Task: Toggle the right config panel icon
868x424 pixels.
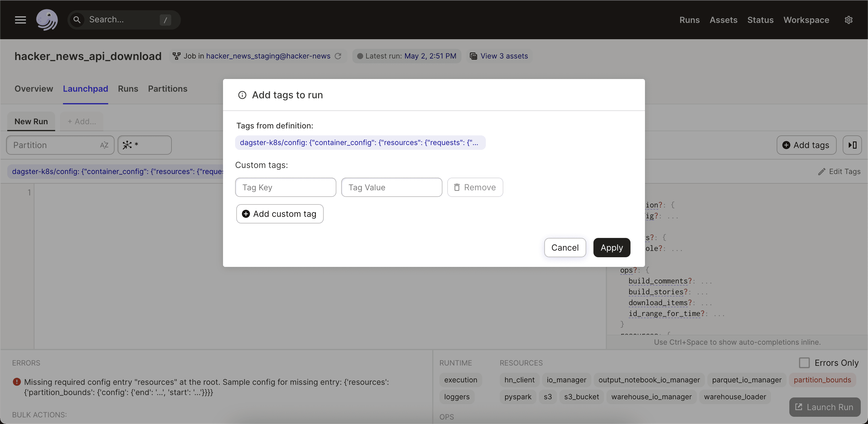Action: click(x=852, y=145)
